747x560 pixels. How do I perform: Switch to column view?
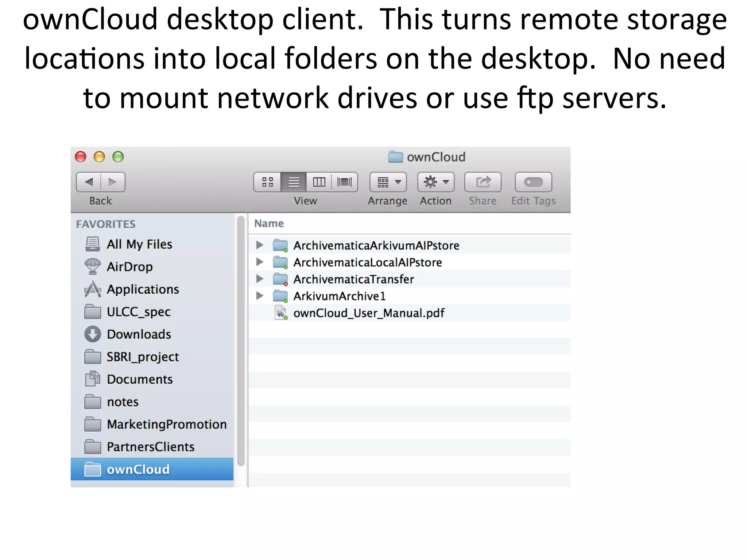tap(319, 182)
